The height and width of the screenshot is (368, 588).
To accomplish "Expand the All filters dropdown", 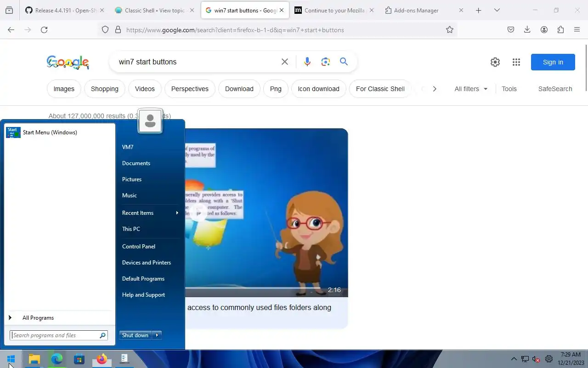I will [x=471, y=89].
